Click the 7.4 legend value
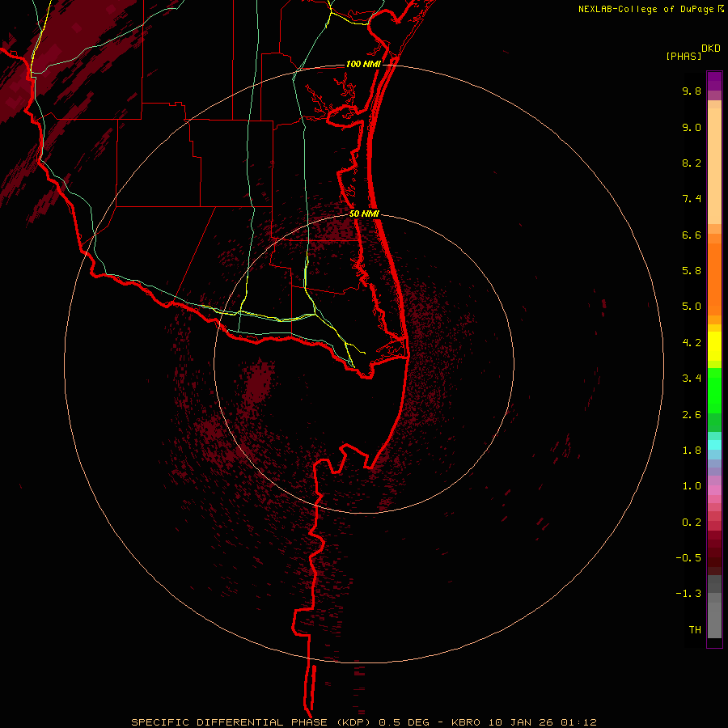 tap(692, 199)
